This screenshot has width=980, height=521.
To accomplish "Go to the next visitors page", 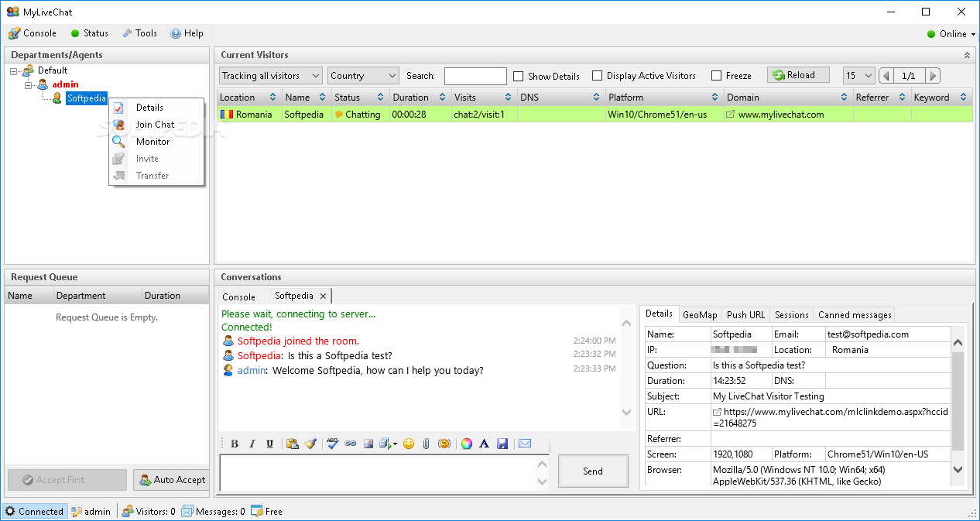I will (933, 76).
